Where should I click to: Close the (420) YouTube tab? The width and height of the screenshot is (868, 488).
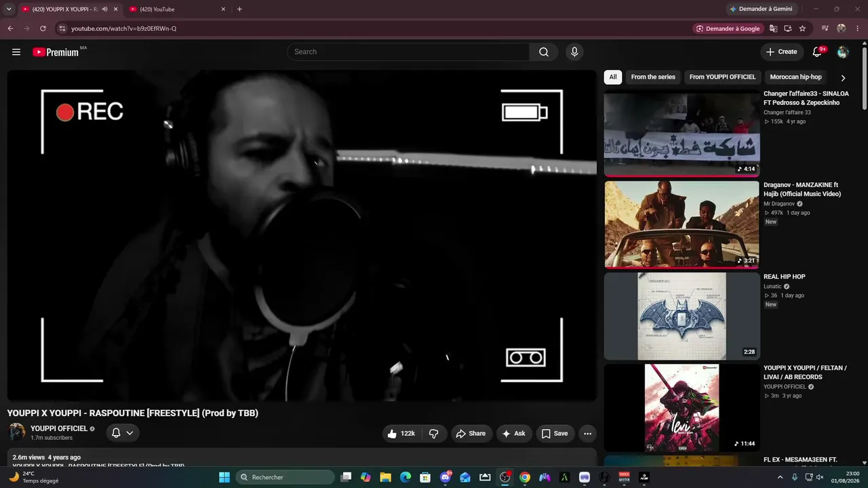click(x=224, y=9)
